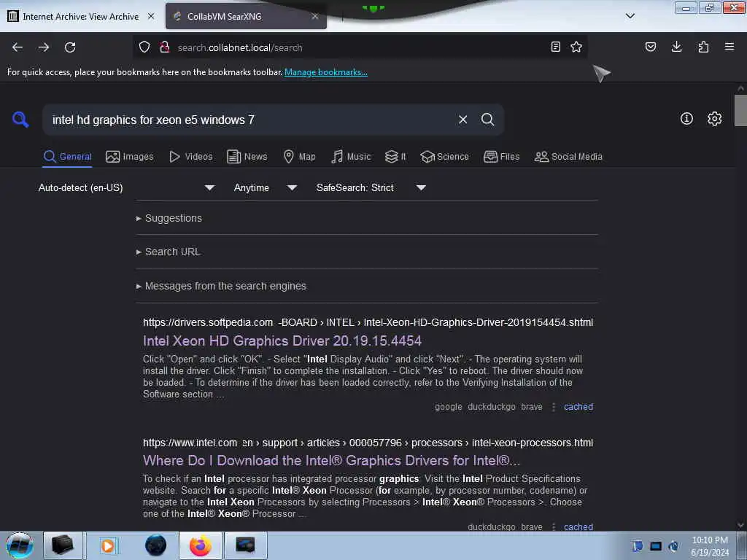The height and width of the screenshot is (560, 747).
Task: Open the Windows Start orb
Action: 20,545
